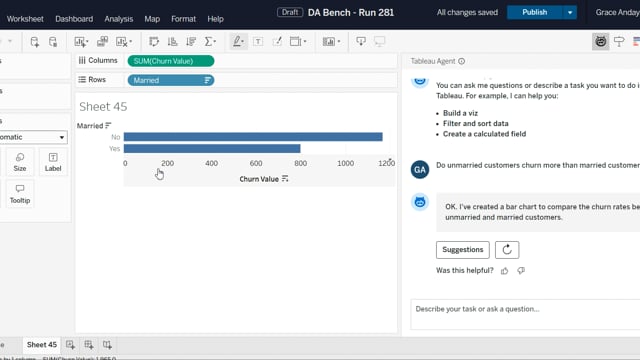
Task: Click the Publish button
Action: (x=535, y=13)
